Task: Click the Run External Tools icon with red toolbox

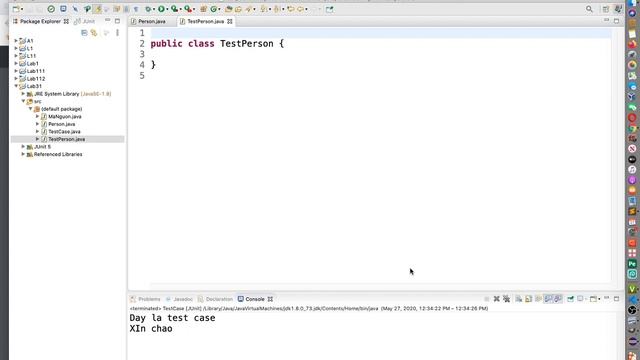Action: (x=188, y=9)
